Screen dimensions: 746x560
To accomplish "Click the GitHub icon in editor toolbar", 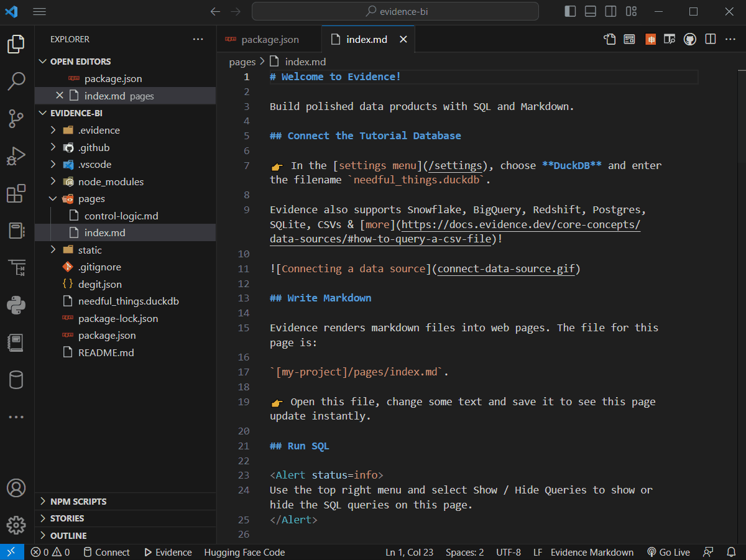I will (x=689, y=39).
